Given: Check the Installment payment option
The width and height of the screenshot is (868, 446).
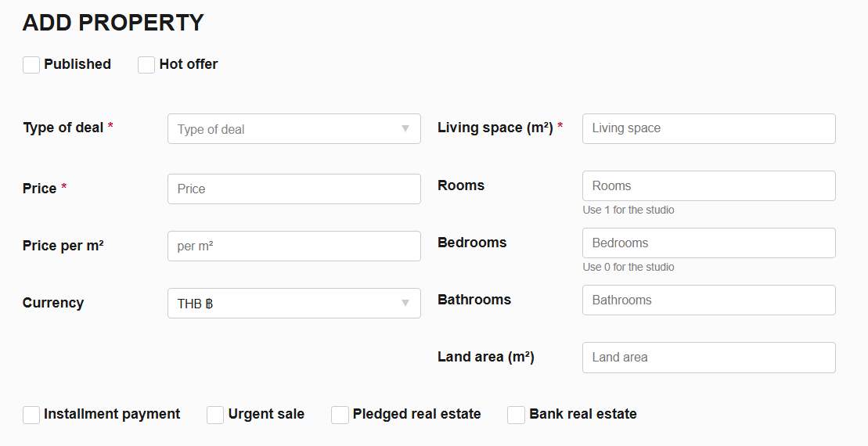Looking at the screenshot, I should pos(31,415).
